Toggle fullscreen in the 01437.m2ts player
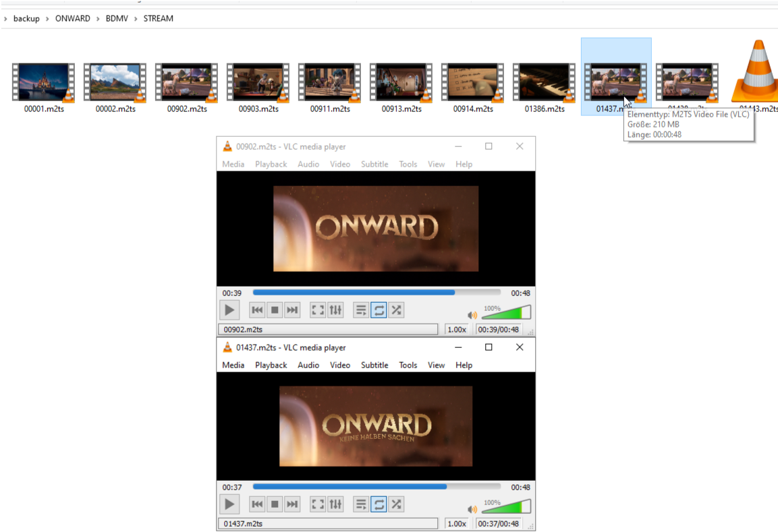Screen dimensions: 778x532 [x=318, y=505]
